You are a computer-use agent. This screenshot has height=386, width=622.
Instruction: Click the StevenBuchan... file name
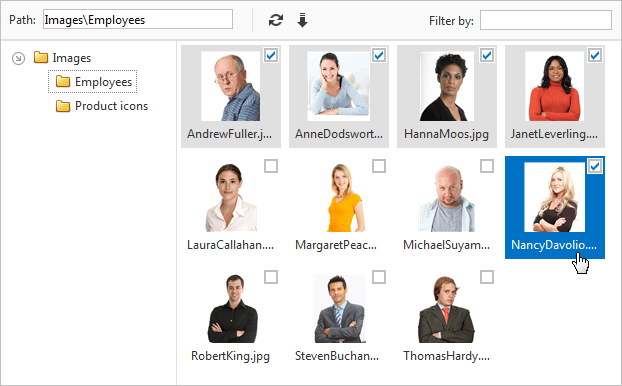tap(337, 356)
